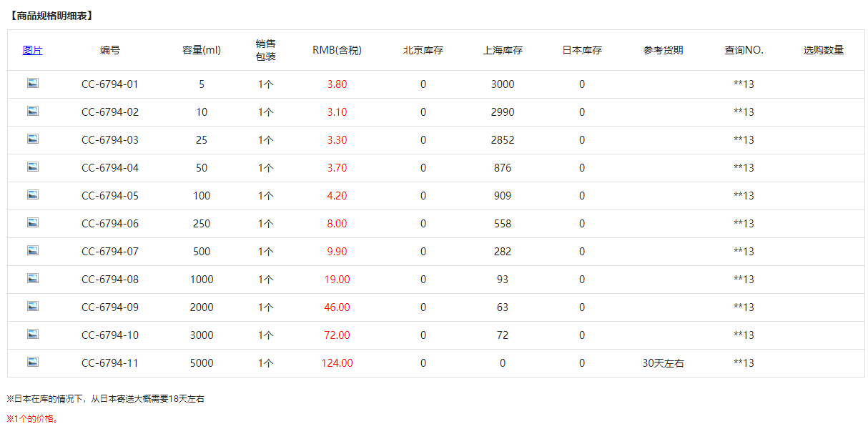Click the 3.80 price for 5ml

pyautogui.click(x=337, y=84)
